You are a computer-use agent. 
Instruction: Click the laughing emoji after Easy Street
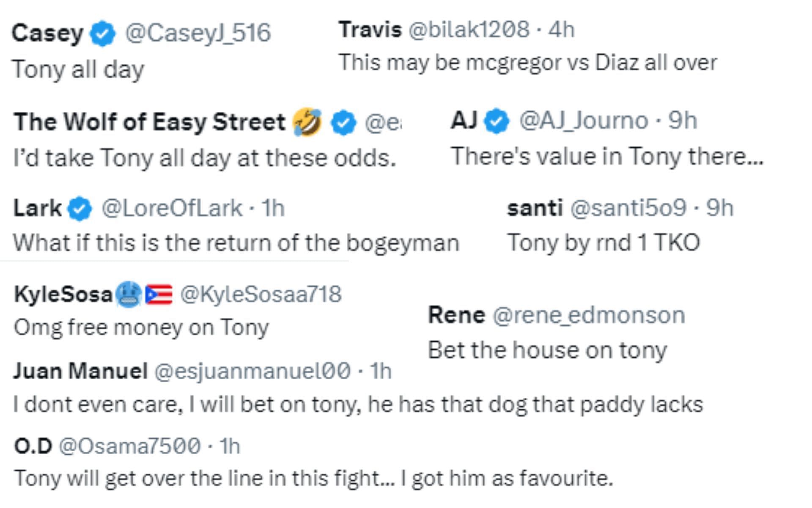[307, 122]
